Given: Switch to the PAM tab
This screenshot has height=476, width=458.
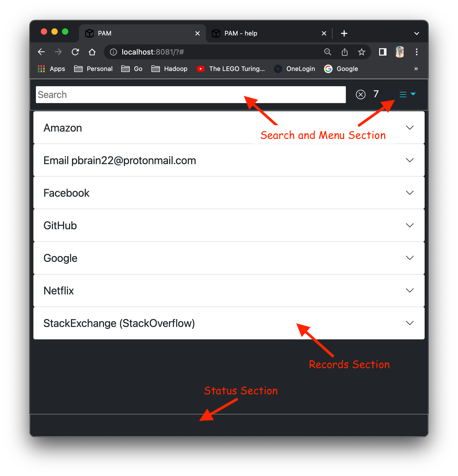Looking at the screenshot, I should point(142,33).
